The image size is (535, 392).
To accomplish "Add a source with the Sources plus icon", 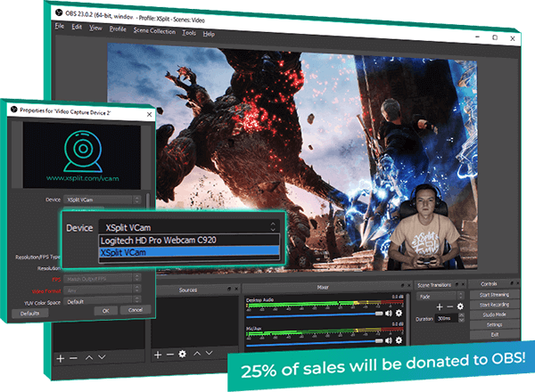I will 158,355.
